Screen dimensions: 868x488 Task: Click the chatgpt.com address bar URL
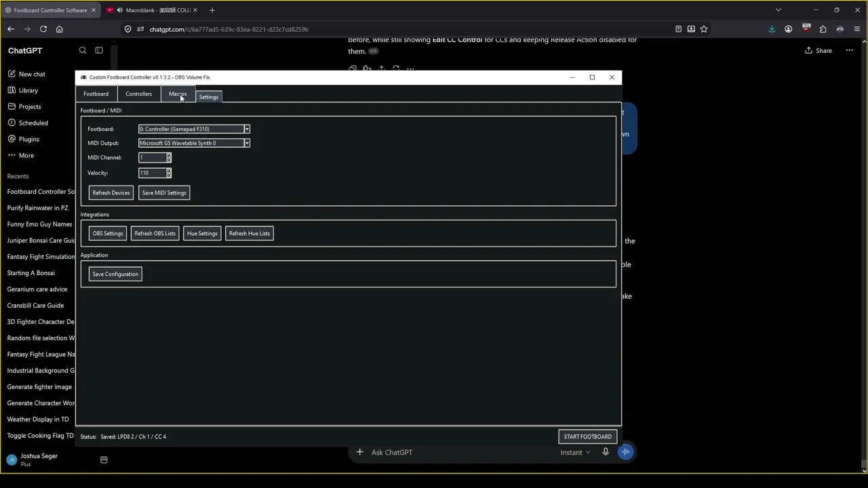[229, 29]
